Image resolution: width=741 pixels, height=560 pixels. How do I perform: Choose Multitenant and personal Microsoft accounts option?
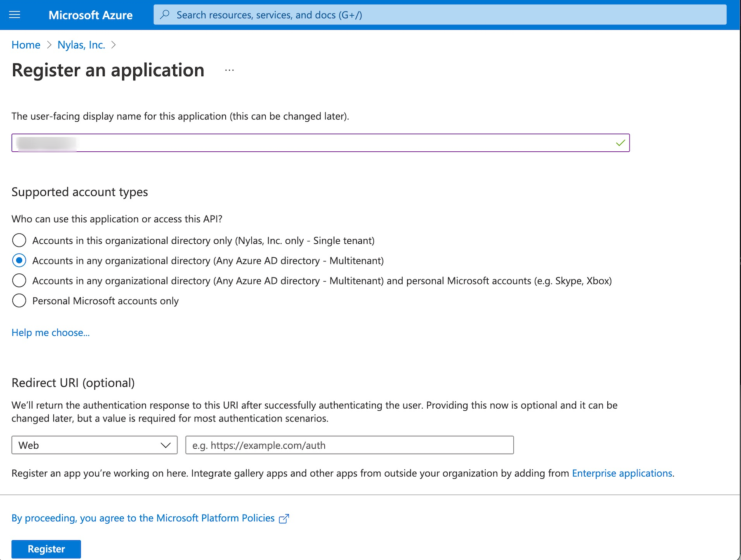point(19,280)
